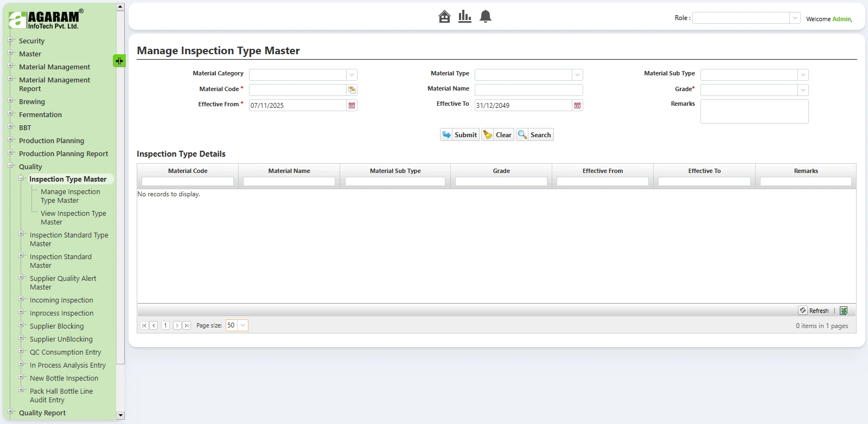Image resolution: width=868 pixels, height=424 pixels.
Task: Click the Material Code lookup icon
Action: 352,90
